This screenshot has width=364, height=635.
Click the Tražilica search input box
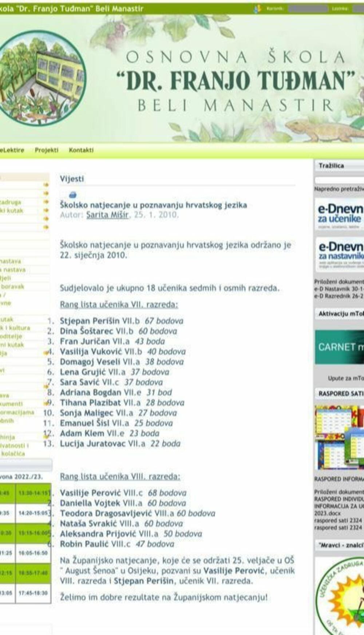339,180
